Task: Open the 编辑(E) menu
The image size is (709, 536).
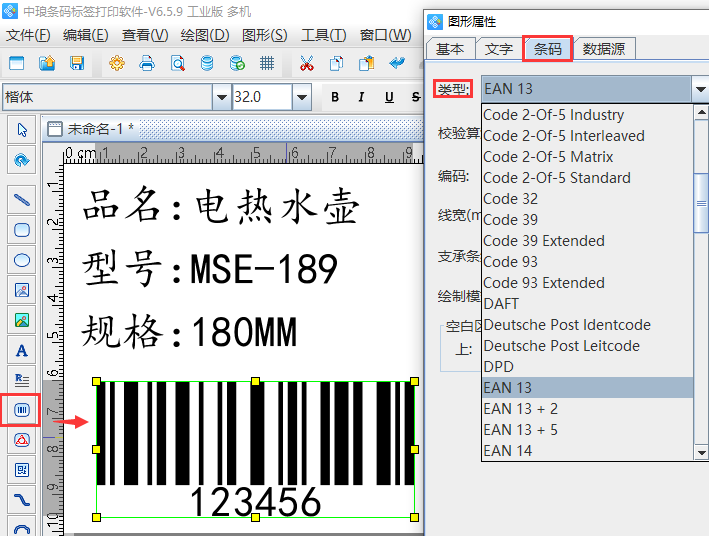Action: tap(86, 35)
